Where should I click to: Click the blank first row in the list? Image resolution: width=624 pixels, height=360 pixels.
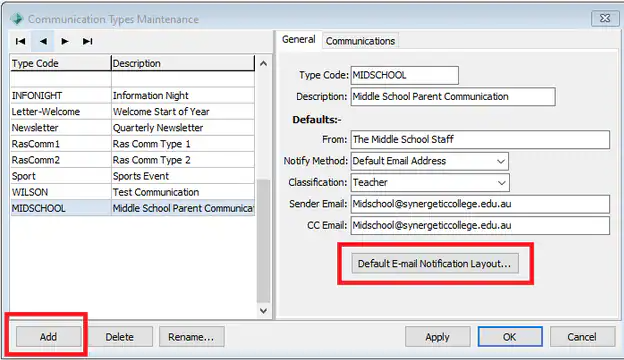pos(133,80)
